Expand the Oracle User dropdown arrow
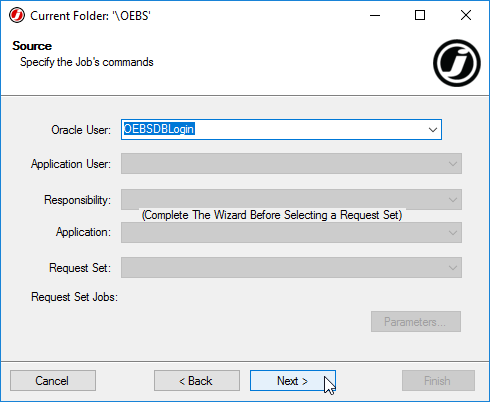This screenshot has height=402, width=490. [x=433, y=130]
